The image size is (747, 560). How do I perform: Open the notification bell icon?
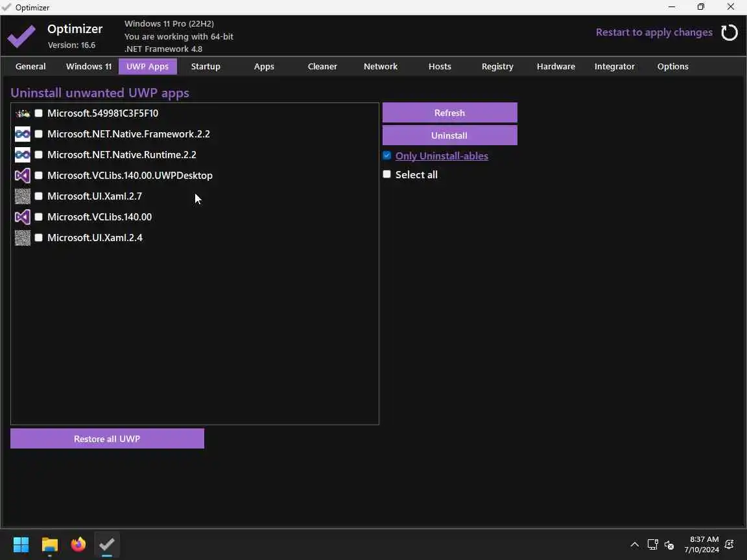pyautogui.click(x=729, y=544)
